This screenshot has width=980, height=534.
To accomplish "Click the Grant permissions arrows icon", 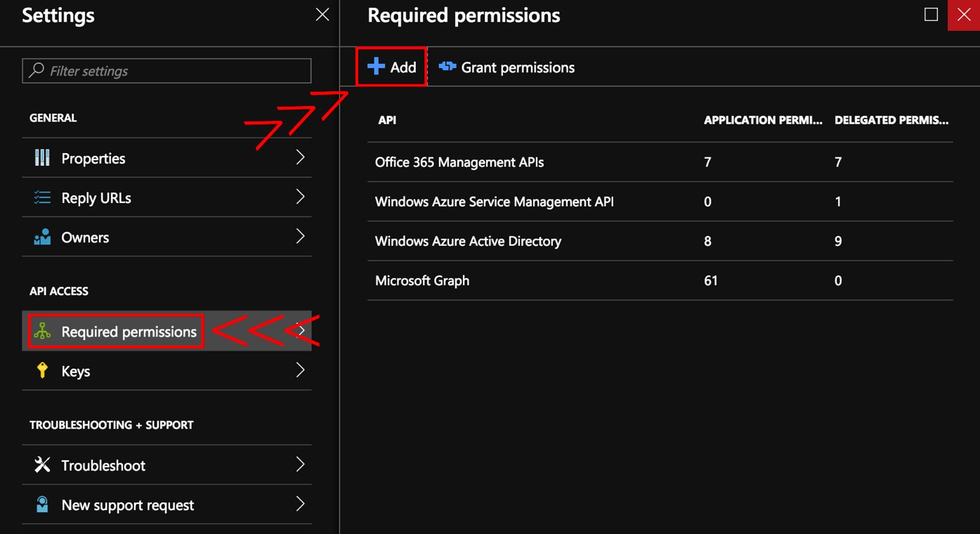I will click(x=447, y=67).
